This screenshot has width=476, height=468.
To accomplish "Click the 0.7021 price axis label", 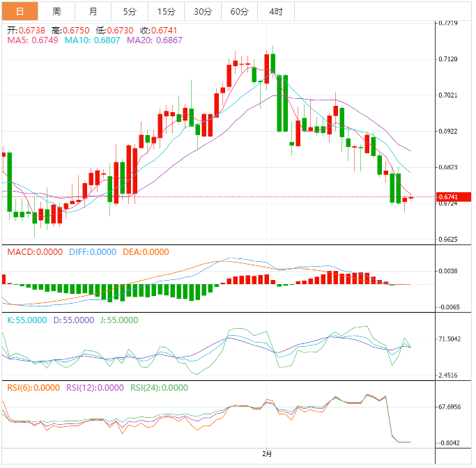I will [x=448, y=95].
